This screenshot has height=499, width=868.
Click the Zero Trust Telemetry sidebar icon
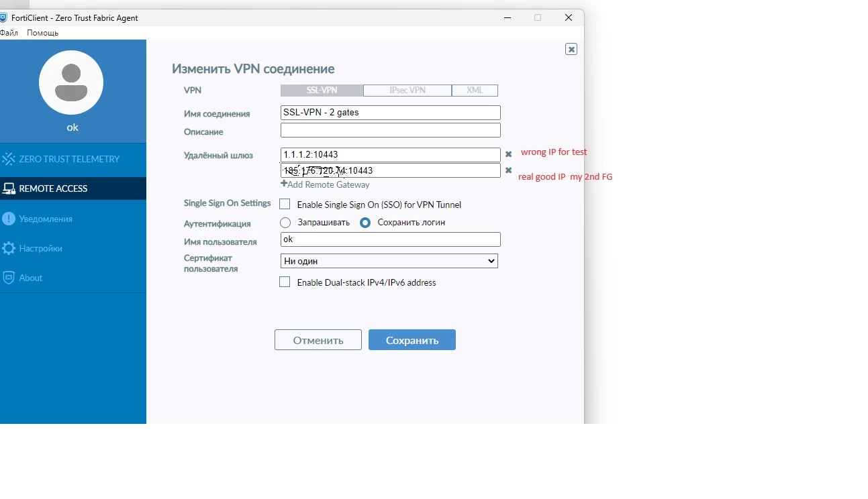tap(9, 159)
